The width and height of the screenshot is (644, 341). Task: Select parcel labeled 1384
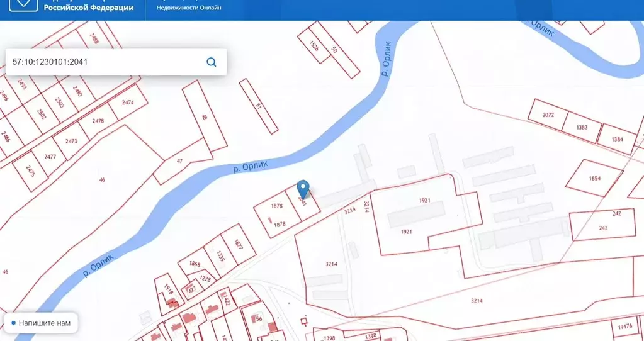(x=618, y=140)
